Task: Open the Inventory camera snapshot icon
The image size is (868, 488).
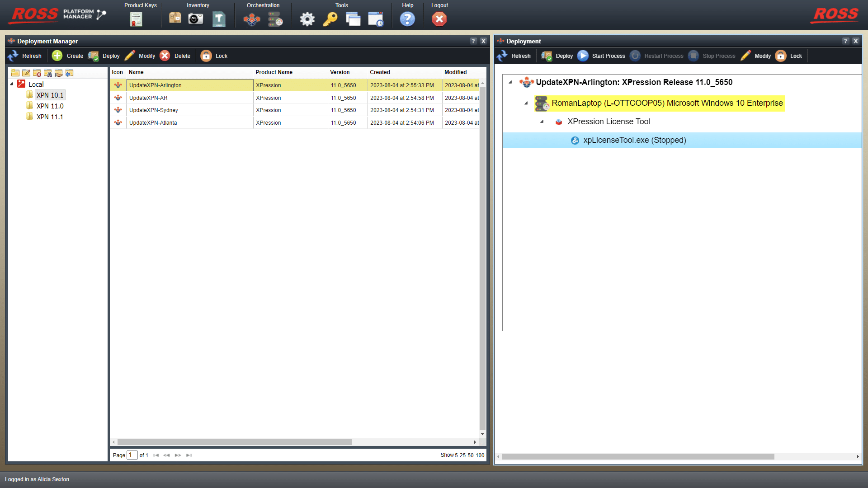Action: click(x=196, y=19)
